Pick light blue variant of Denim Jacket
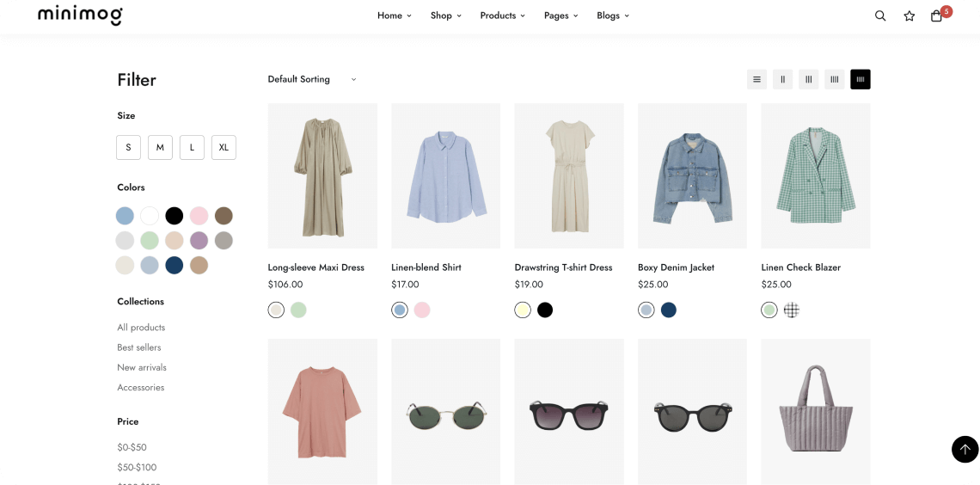This screenshot has width=980, height=485. click(646, 310)
